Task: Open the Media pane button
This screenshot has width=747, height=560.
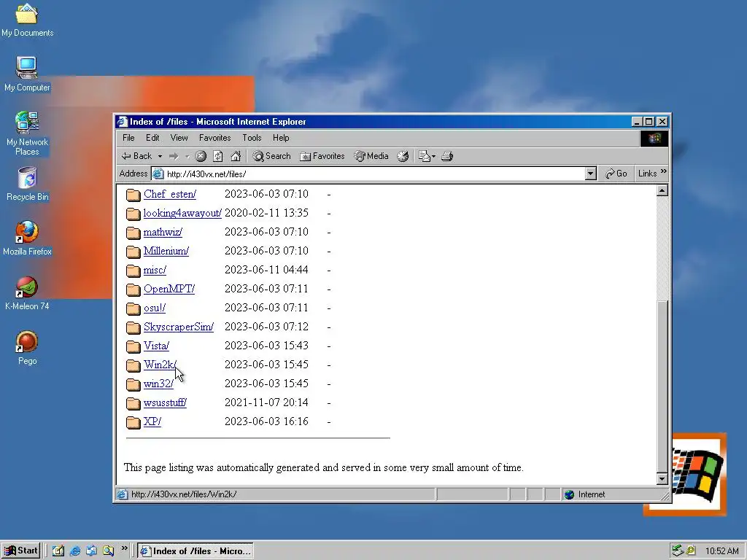Action: (x=371, y=156)
